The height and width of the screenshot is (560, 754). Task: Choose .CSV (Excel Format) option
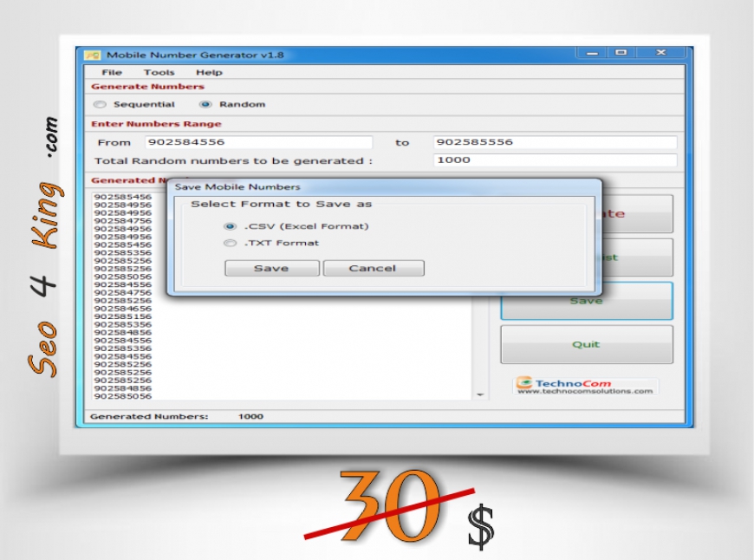pyautogui.click(x=231, y=226)
